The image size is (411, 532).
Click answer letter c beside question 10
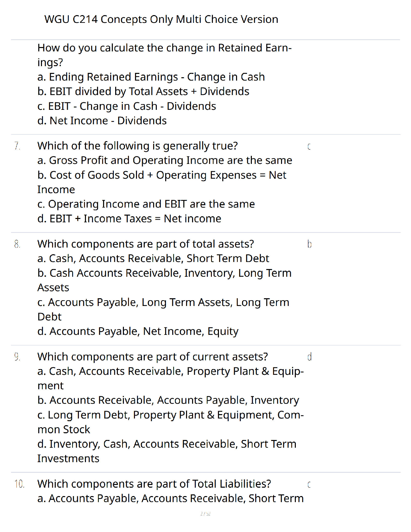309,484
